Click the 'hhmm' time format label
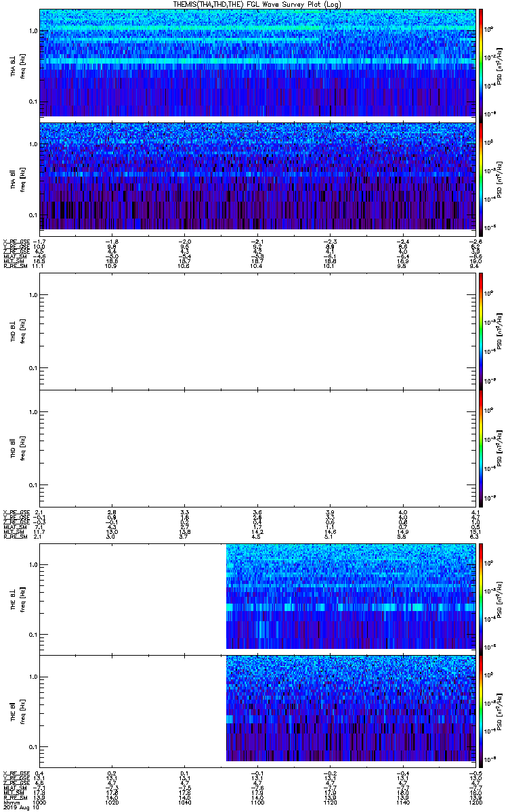 pyautogui.click(x=10, y=801)
